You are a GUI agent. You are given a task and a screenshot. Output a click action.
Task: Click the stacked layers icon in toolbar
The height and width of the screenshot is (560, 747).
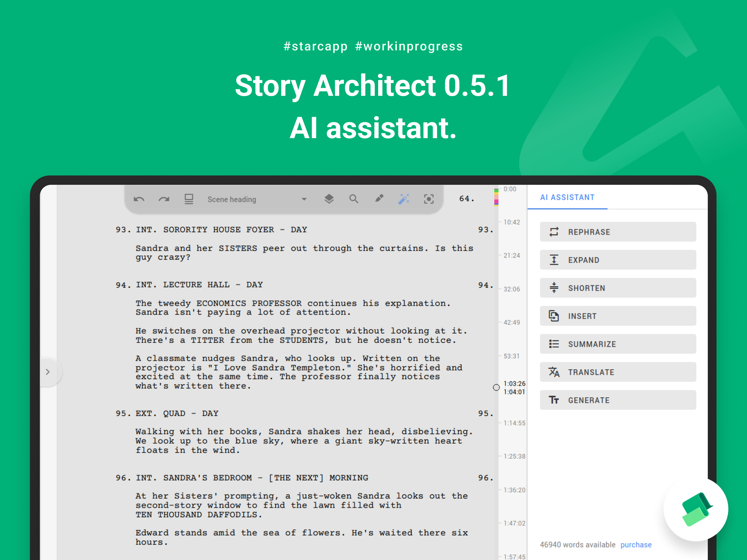[x=329, y=199]
